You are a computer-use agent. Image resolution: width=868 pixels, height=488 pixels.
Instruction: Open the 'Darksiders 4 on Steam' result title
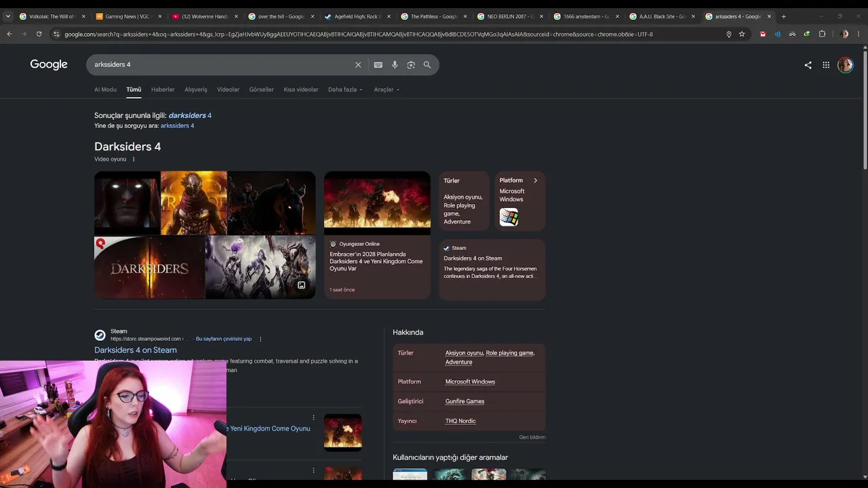[x=136, y=350]
